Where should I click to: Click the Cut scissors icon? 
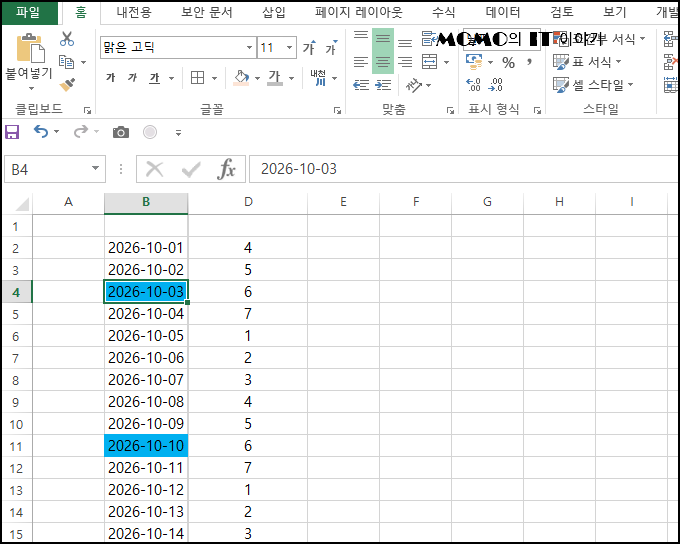click(67, 39)
